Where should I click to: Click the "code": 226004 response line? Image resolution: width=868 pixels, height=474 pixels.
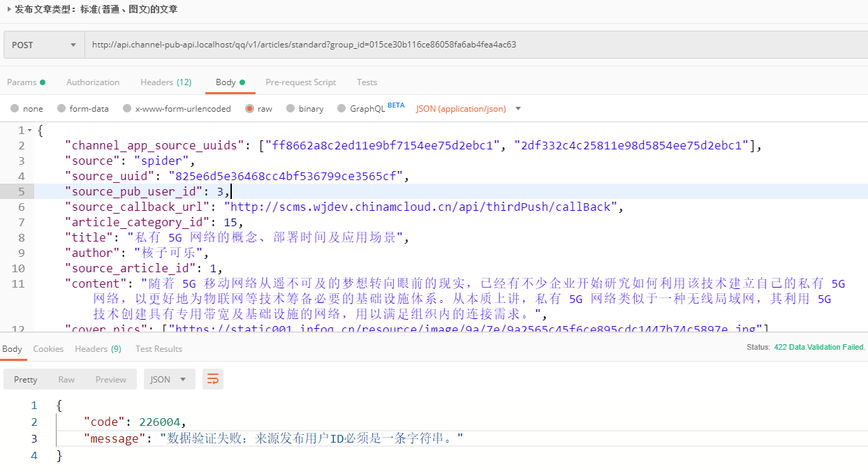coord(135,422)
